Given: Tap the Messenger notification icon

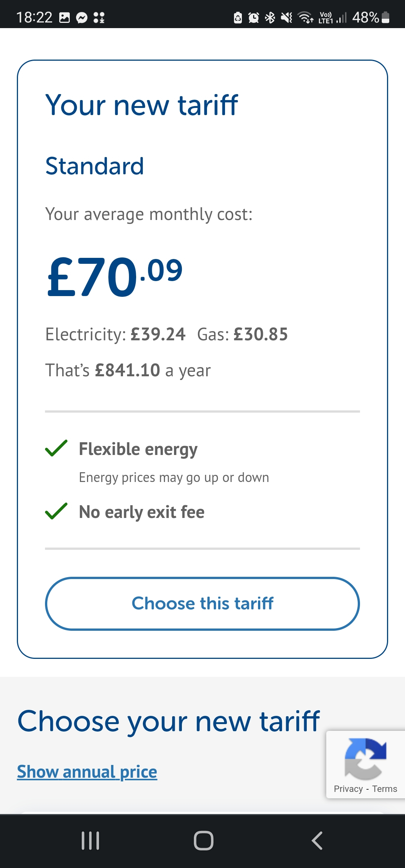Looking at the screenshot, I should coord(82,18).
